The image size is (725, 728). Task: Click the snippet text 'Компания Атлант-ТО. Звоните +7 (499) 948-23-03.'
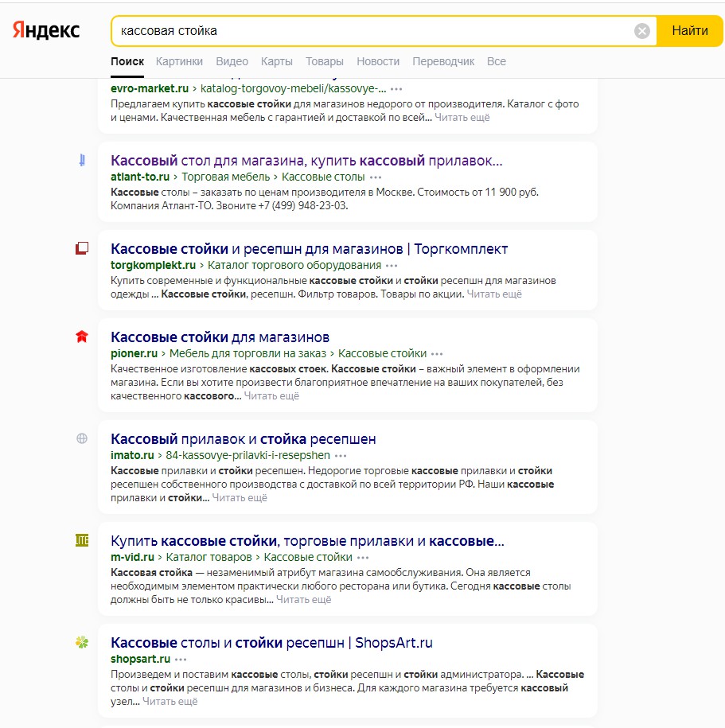(229, 206)
